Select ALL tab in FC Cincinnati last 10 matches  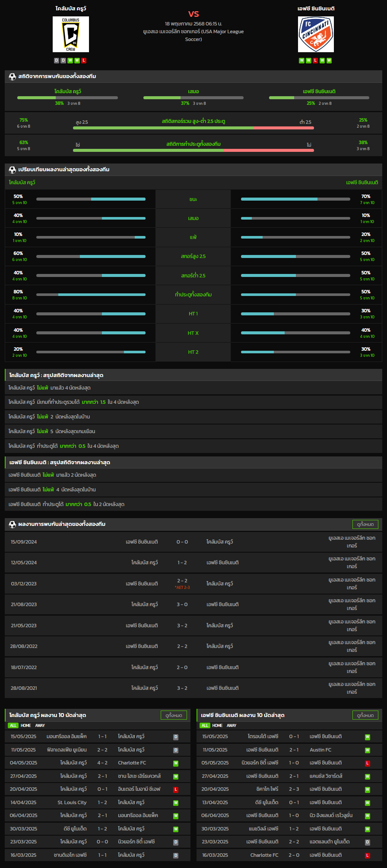pos(205,726)
